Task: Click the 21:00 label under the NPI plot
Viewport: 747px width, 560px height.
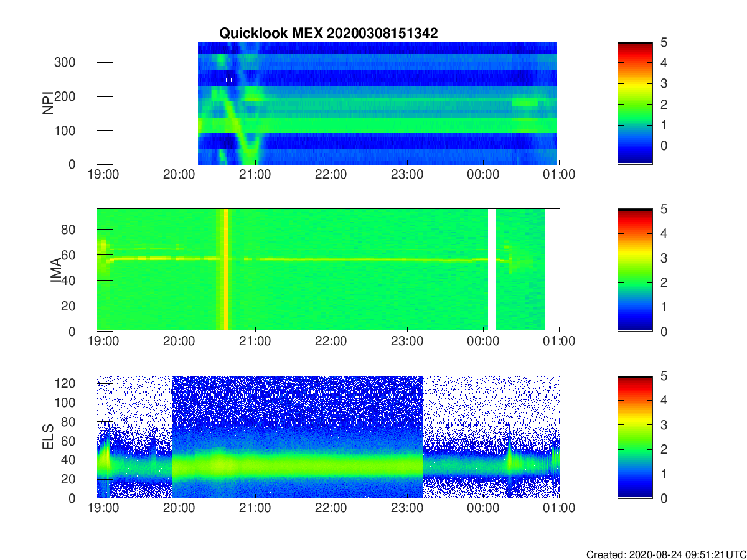Action: click(x=255, y=175)
